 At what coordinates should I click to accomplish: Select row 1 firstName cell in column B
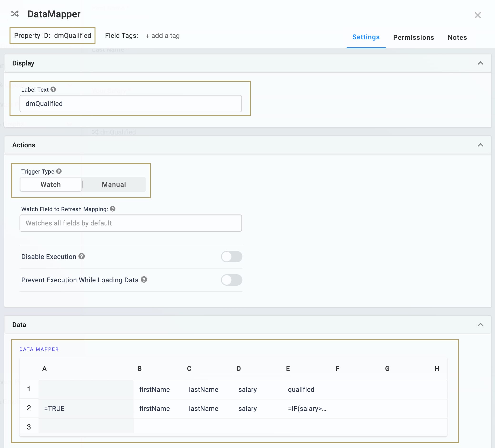point(159,389)
